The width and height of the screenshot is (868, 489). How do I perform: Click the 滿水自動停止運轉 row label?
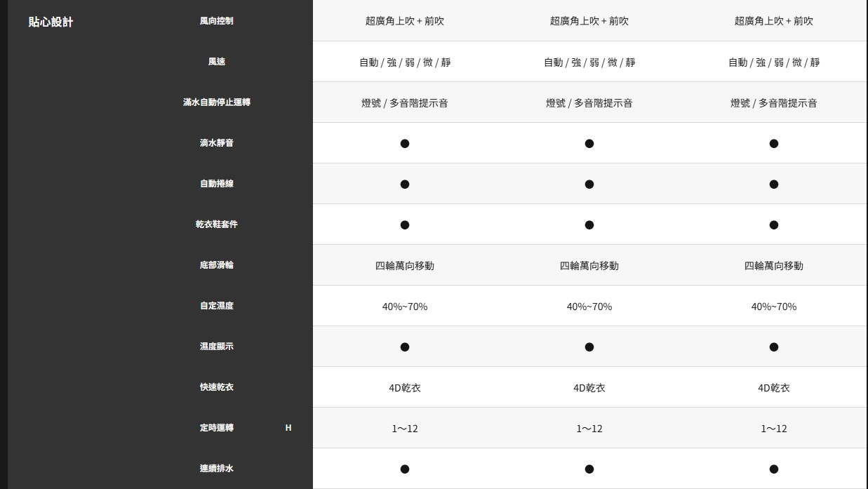[x=216, y=102]
